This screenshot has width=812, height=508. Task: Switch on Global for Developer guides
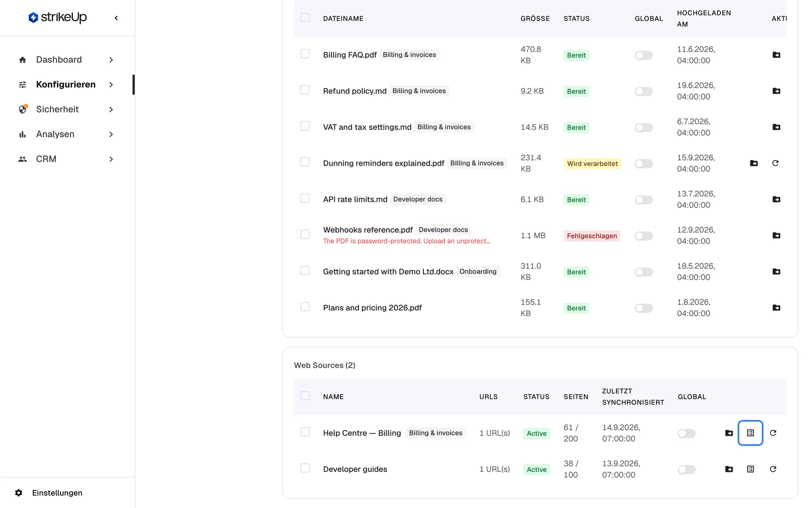(x=687, y=470)
